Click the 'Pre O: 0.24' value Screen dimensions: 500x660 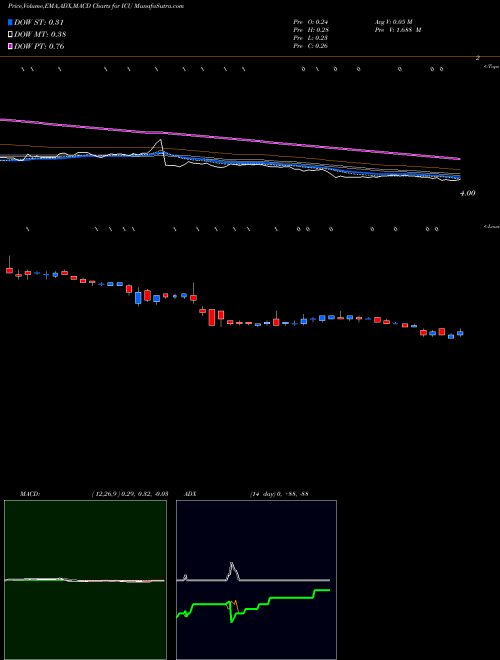(311, 22)
